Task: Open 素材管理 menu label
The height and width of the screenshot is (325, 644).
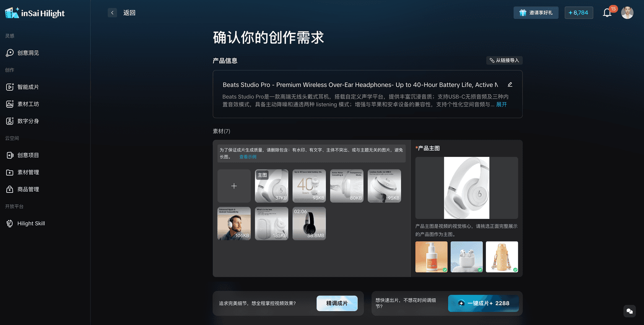Action: [x=28, y=172]
